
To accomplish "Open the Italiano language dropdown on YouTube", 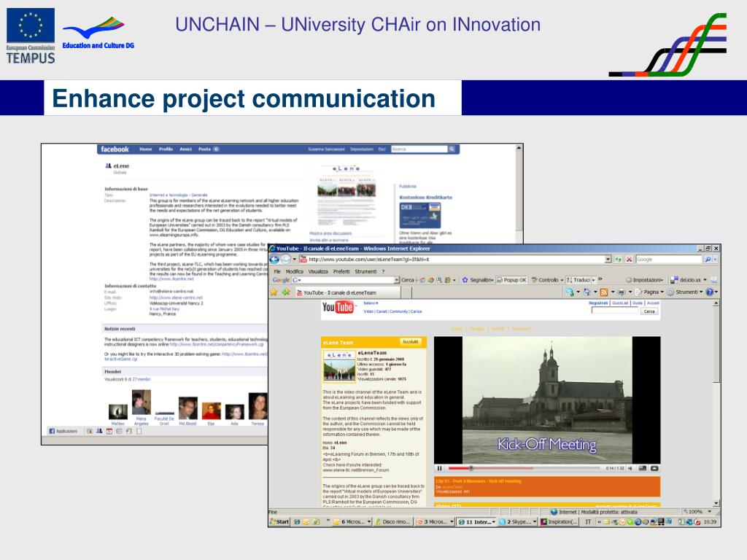I will click(x=371, y=303).
